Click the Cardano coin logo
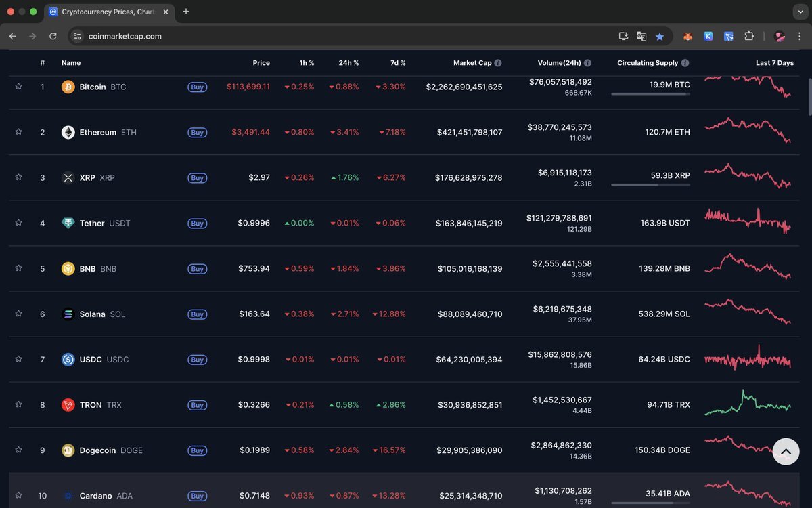 click(x=68, y=495)
